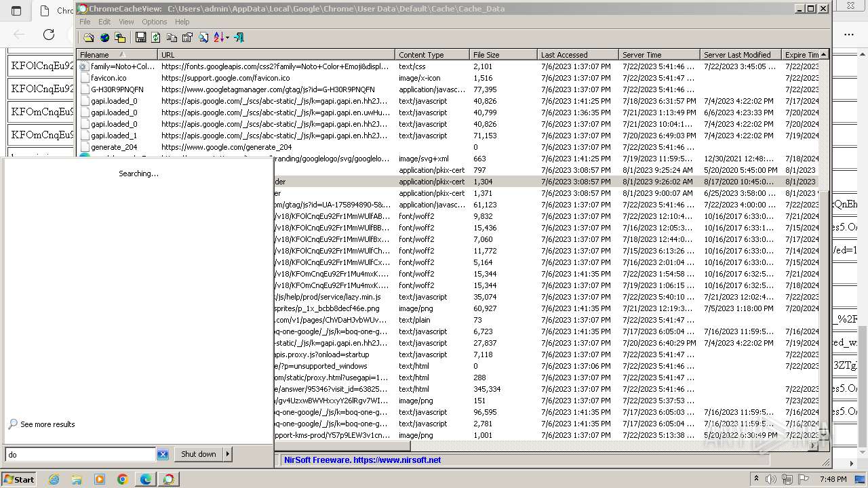Select the highlighted 1,304 pkix-cert row
Image resolution: width=868 pixels, height=488 pixels.
[x=546, y=182]
